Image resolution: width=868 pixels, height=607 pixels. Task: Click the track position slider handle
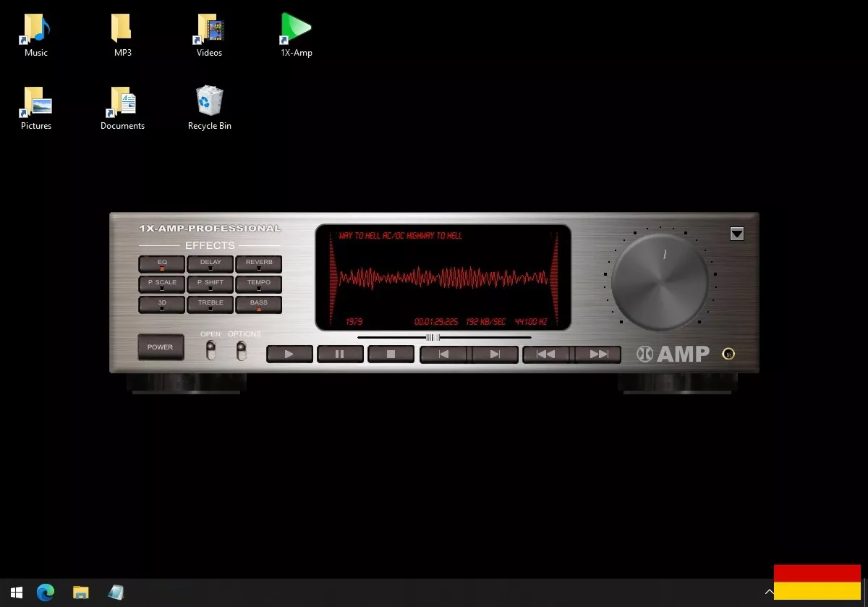[x=433, y=337]
